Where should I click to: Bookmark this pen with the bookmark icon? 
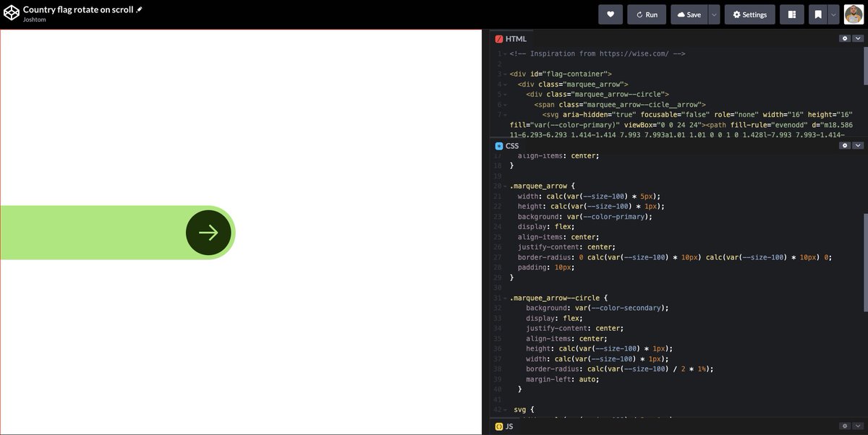coord(818,14)
